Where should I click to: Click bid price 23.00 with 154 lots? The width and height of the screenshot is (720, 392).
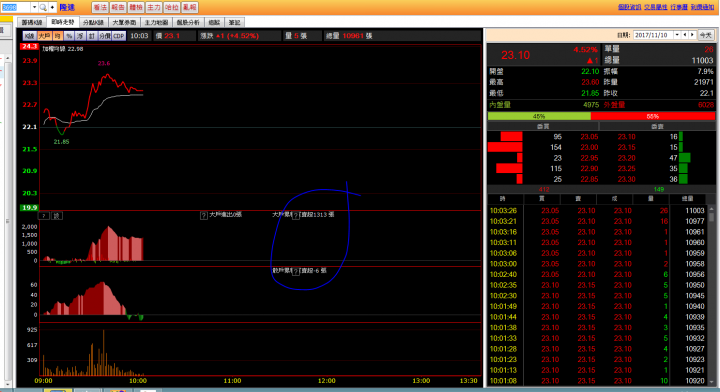coord(589,147)
